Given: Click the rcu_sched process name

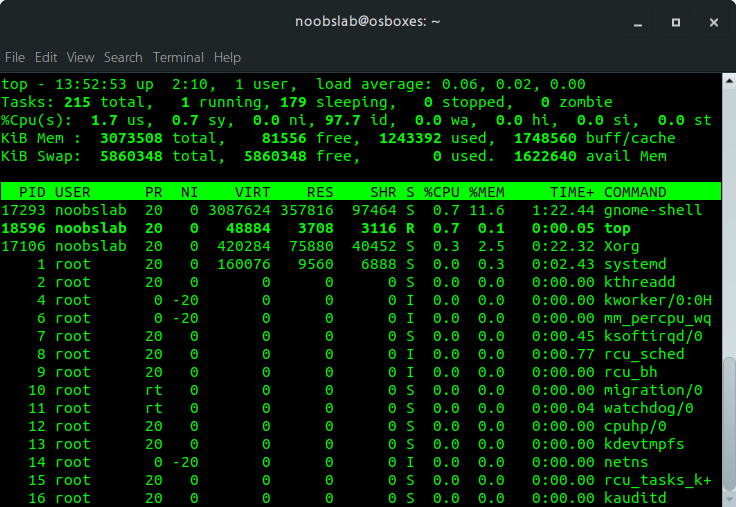Looking at the screenshot, I should click(x=644, y=354).
